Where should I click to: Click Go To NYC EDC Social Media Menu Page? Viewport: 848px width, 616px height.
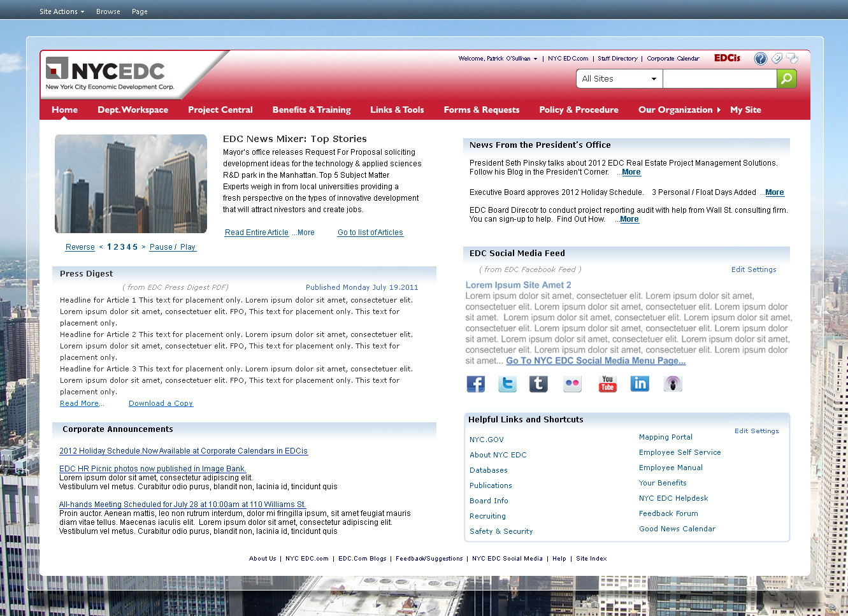tap(596, 361)
